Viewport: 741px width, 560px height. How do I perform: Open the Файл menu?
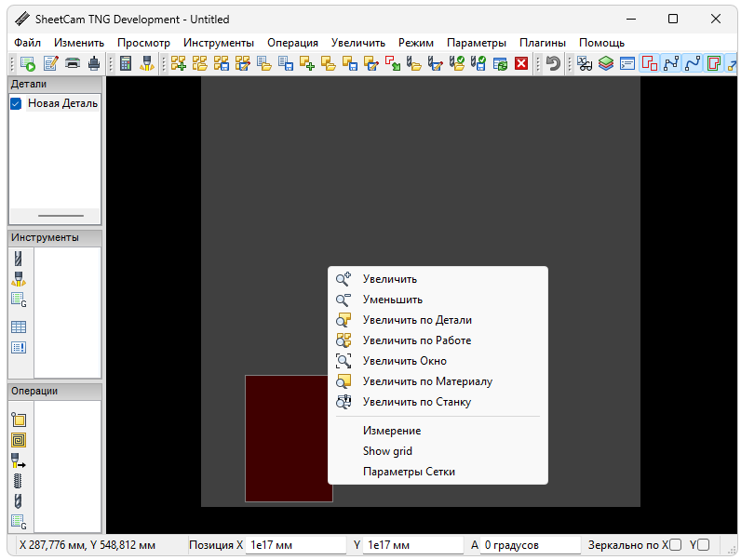tap(27, 43)
